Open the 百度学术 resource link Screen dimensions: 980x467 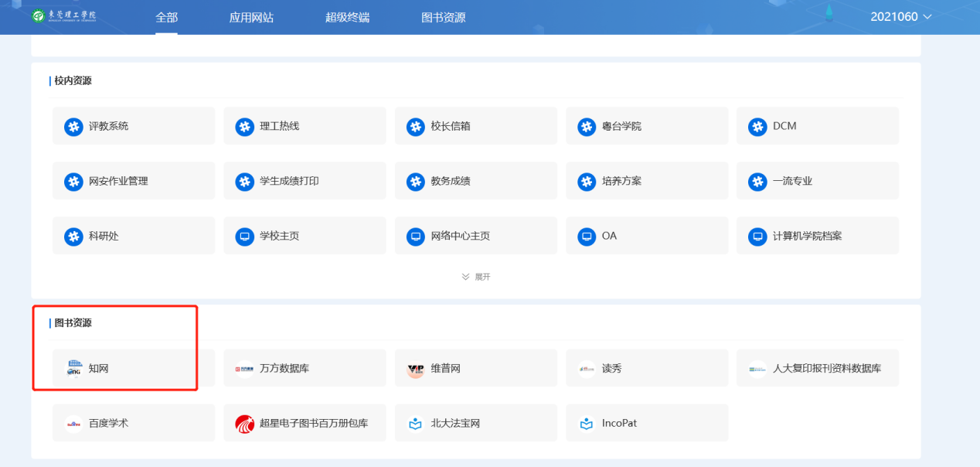click(x=134, y=424)
